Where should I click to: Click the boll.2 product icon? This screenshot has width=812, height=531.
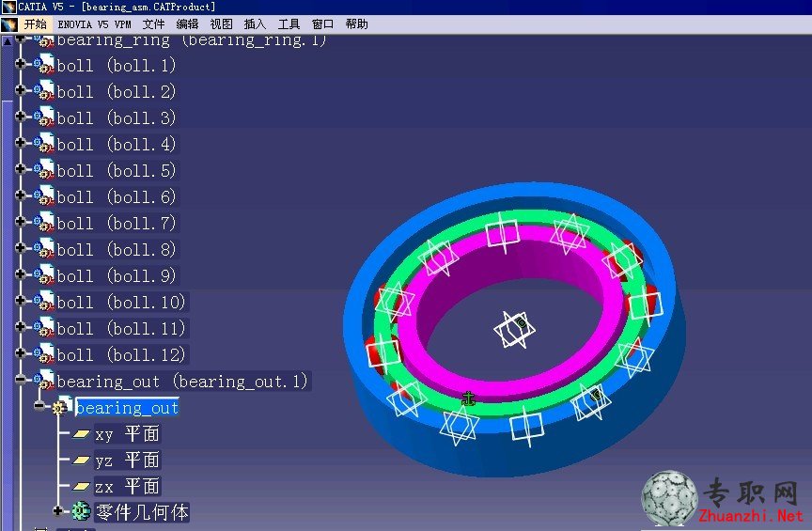point(44,92)
